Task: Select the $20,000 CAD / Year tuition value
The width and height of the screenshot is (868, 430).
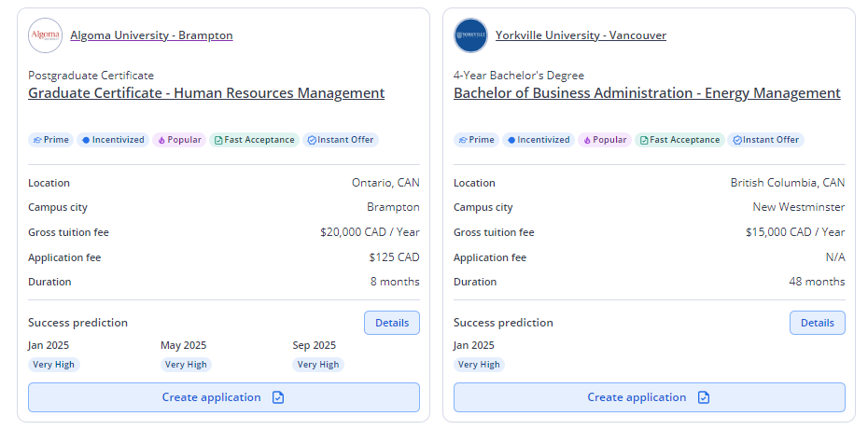Action: coord(370,232)
